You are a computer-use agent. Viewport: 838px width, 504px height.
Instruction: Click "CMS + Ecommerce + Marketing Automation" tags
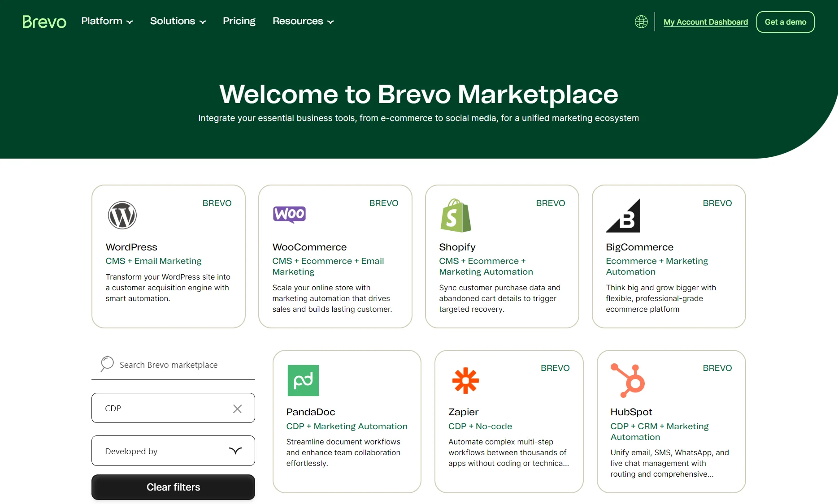(x=486, y=267)
